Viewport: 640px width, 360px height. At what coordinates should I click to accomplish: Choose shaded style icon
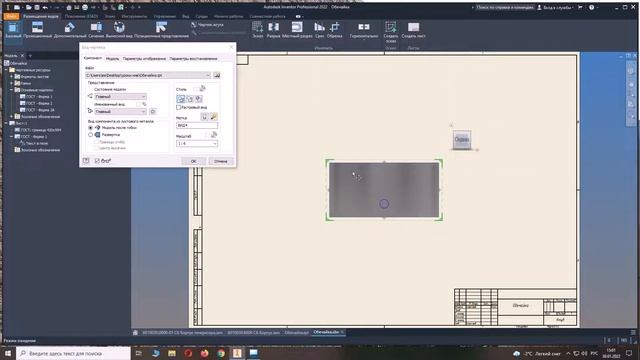199,99
